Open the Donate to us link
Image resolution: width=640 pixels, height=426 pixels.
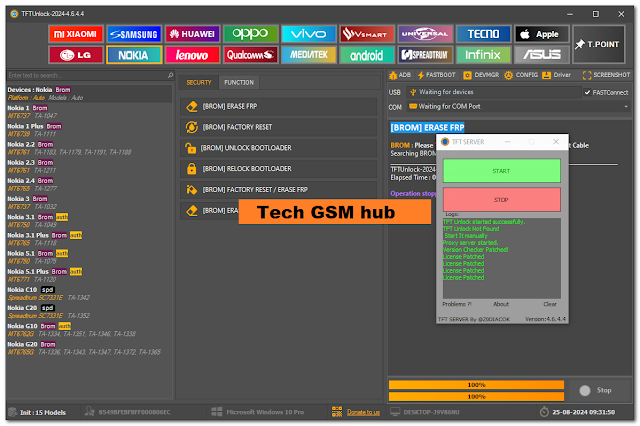tap(363, 413)
